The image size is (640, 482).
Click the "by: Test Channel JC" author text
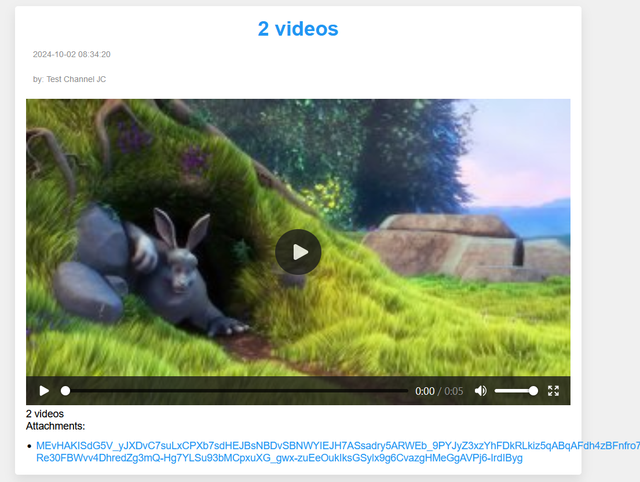69,79
